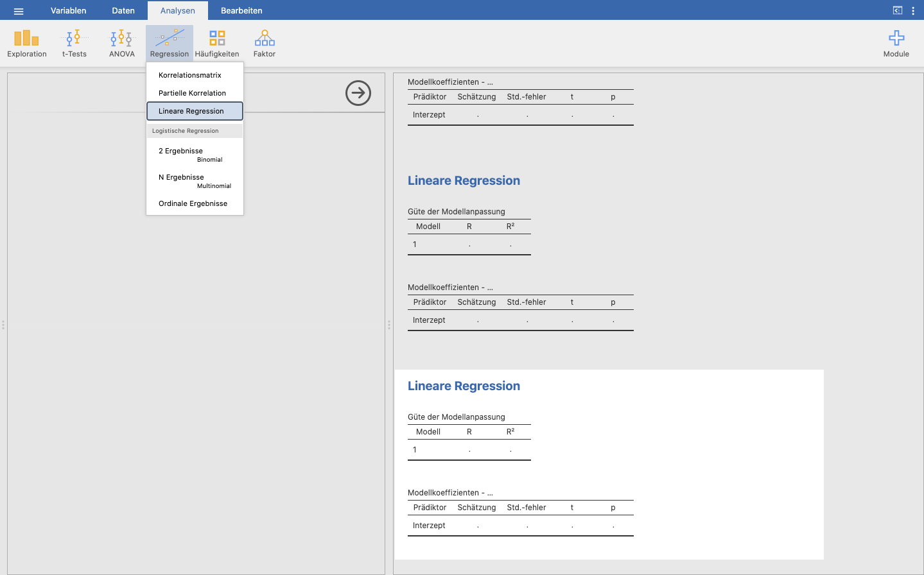
Task: Click the R² column header in highlighted analysis
Action: [510, 432]
